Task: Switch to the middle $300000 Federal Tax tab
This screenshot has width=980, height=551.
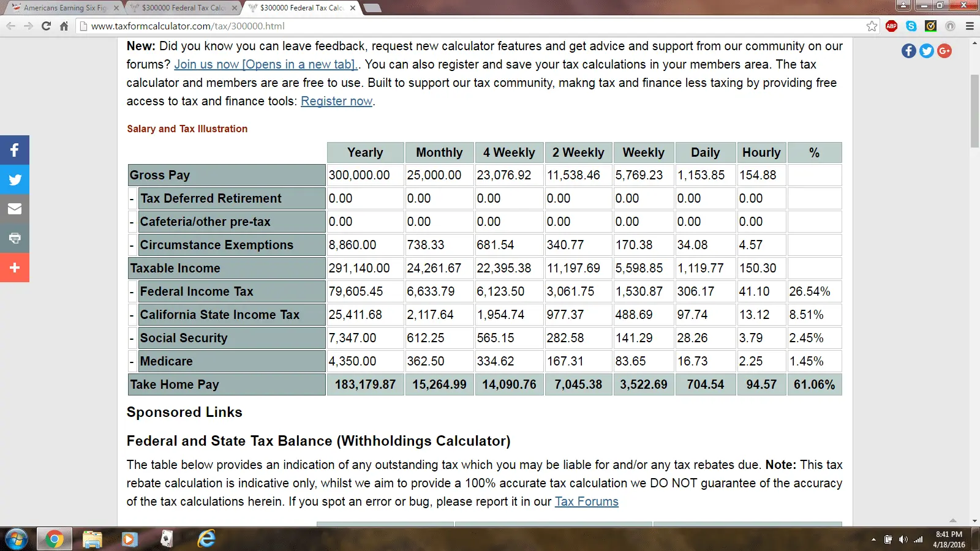Action: 183,8
